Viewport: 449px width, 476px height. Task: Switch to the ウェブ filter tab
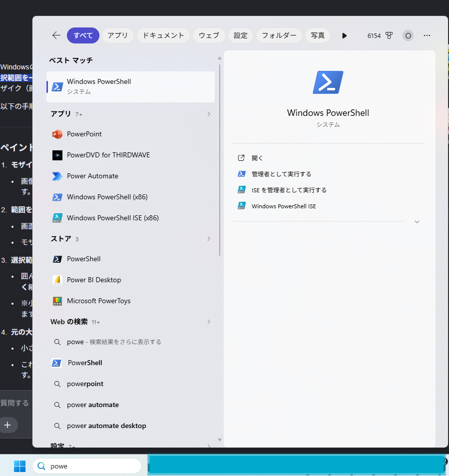click(209, 35)
